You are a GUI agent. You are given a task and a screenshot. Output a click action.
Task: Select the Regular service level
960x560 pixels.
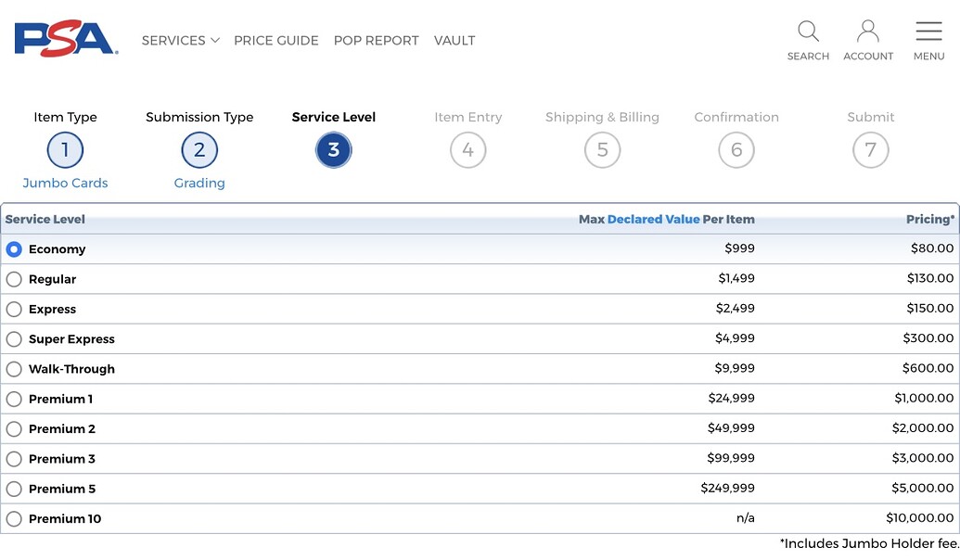pos(14,279)
